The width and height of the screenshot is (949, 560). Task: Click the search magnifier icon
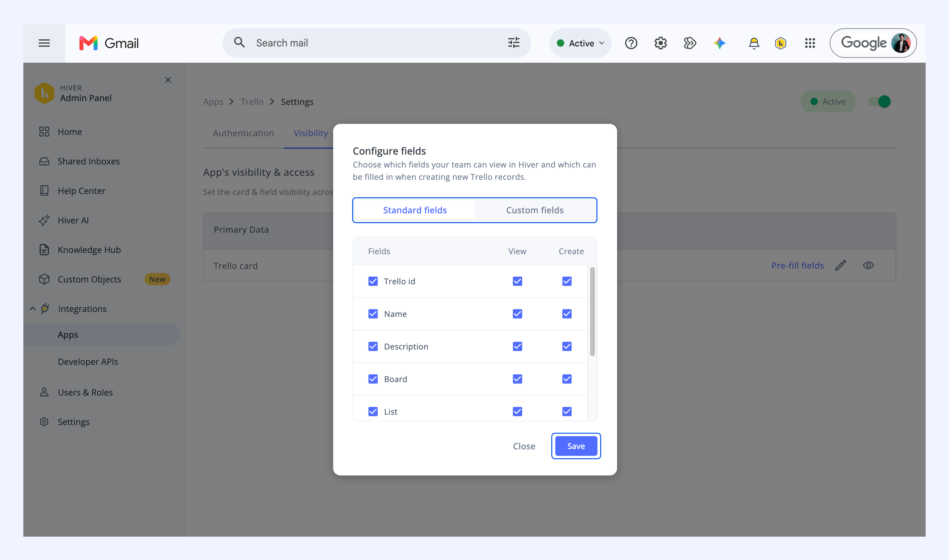tap(239, 42)
